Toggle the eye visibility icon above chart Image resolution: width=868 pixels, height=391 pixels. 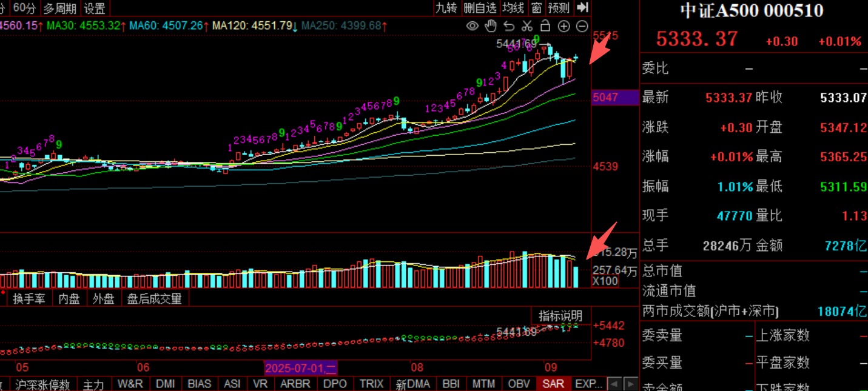coord(473,26)
